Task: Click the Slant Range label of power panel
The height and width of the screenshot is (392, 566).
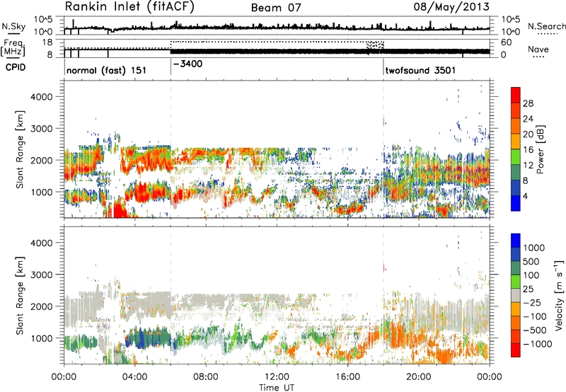Action: tap(21, 149)
